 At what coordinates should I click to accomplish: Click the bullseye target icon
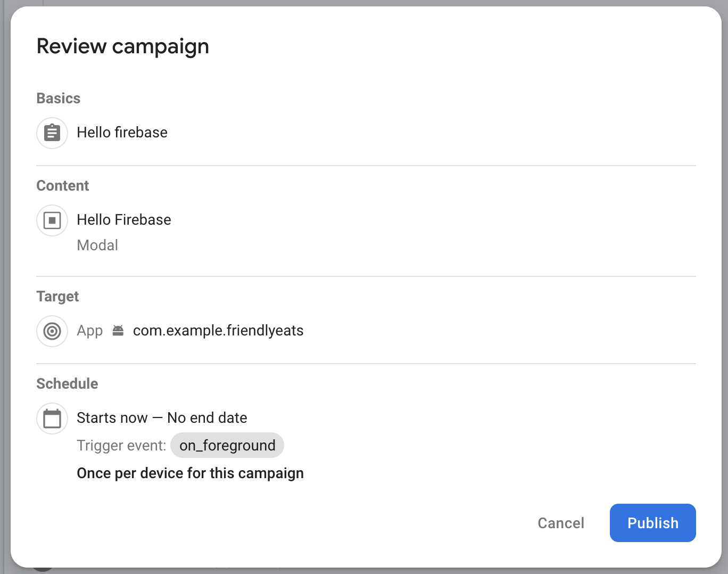pos(52,331)
